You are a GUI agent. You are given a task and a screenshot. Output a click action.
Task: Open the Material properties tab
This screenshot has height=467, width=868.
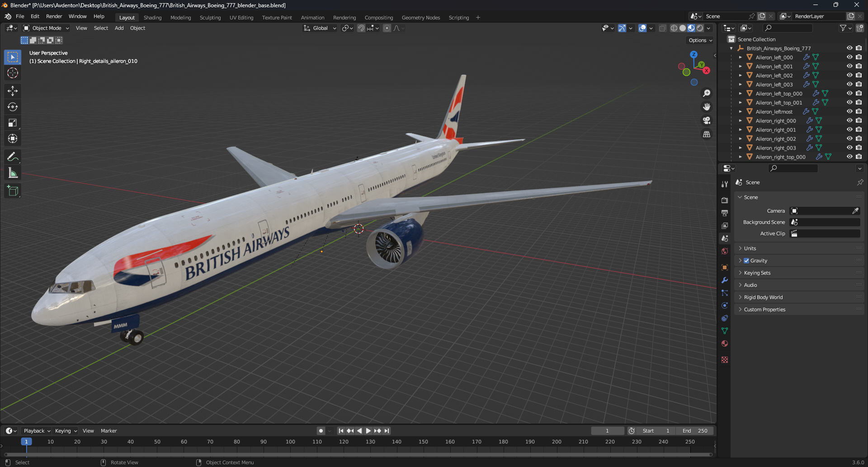725,343
